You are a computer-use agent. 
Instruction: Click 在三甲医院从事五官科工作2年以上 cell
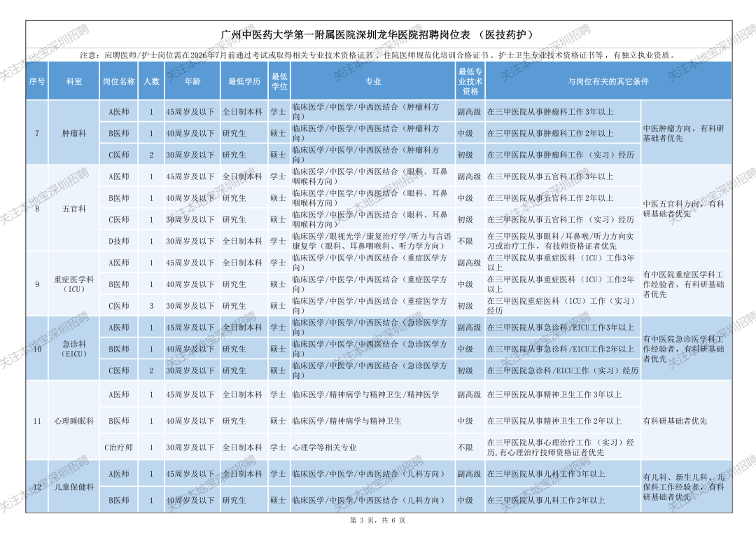(x=563, y=197)
